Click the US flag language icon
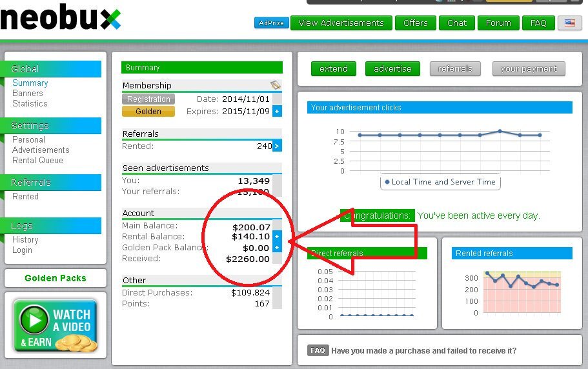 point(570,23)
